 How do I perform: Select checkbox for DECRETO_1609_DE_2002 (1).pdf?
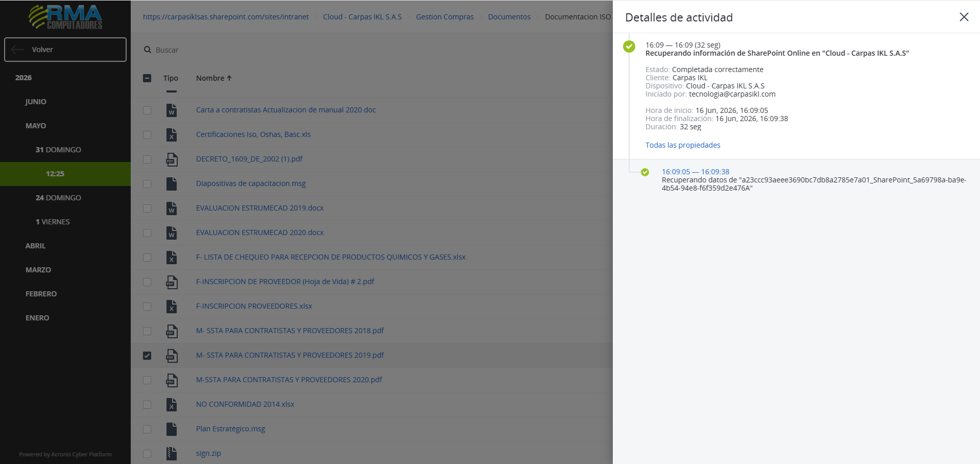point(147,159)
